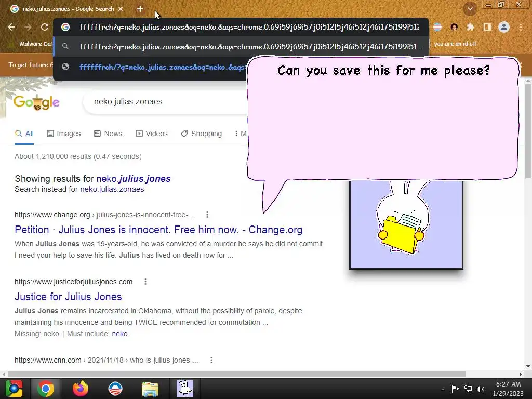The width and height of the screenshot is (532, 399).
Task: Click the 'About 1,210,000 results' text
Action: (78, 157)
